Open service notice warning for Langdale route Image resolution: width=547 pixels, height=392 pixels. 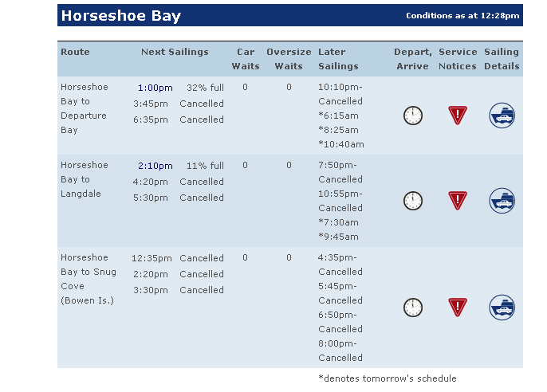tap(458, 200)
